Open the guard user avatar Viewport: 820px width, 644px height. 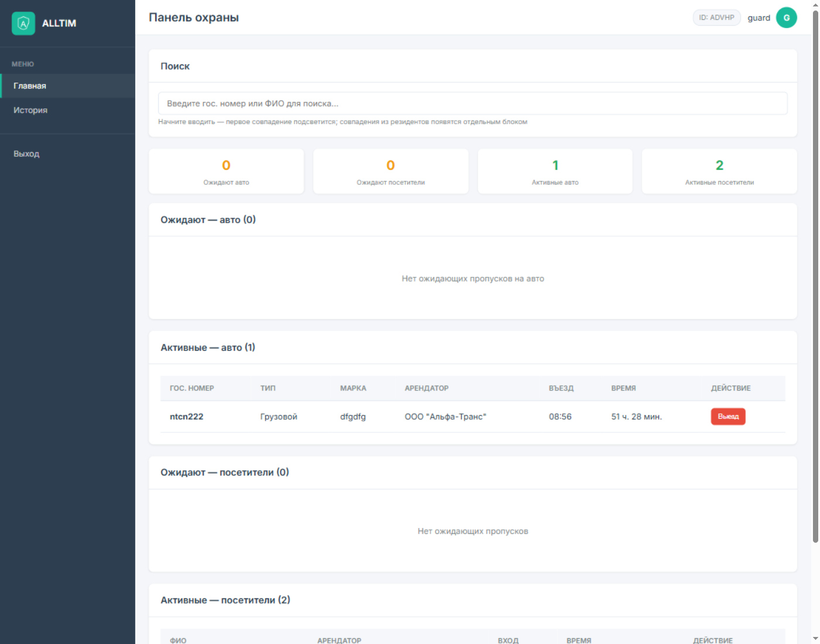(787, 18)
